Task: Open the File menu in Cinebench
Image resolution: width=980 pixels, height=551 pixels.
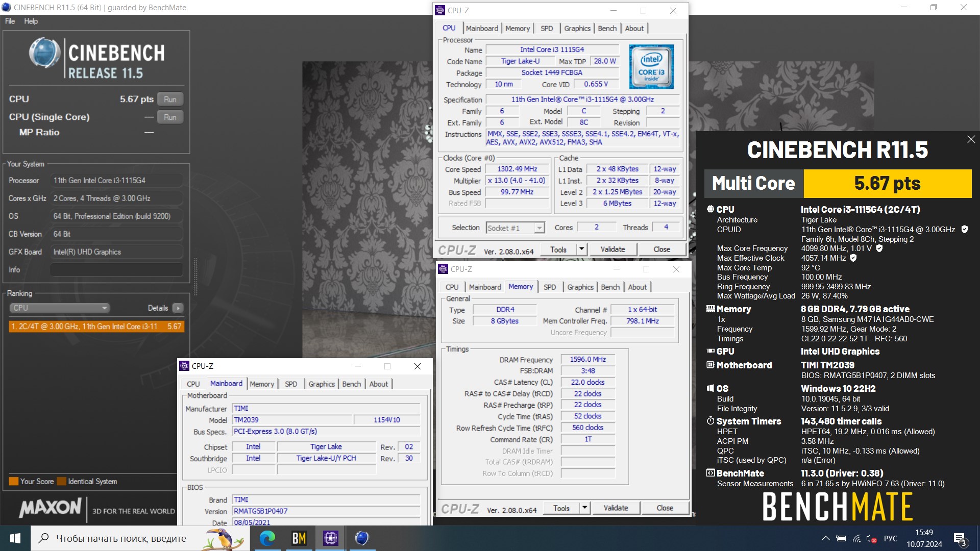Action: pos(10,21)
